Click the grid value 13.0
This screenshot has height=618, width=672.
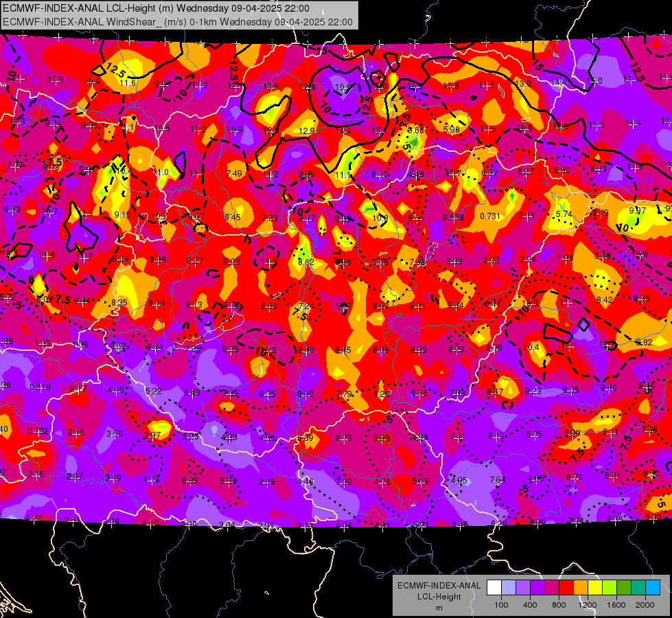[x=523, y=83]
